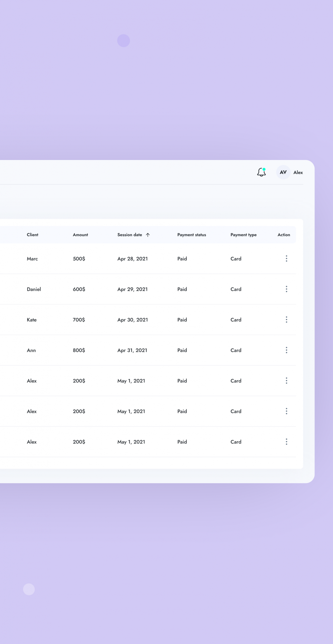
Task: Click the Amount column header
Action: (81, 235)
